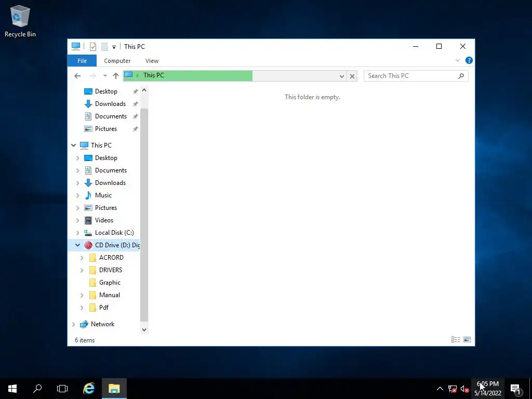
Task: Click the This PC icon in title bar
Action: click(76, 46)
